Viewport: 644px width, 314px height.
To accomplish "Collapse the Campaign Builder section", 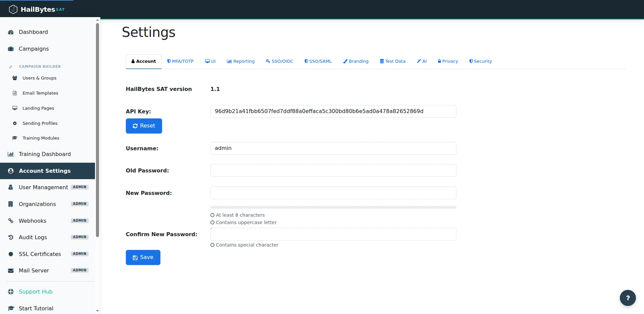I will [40, 66].
